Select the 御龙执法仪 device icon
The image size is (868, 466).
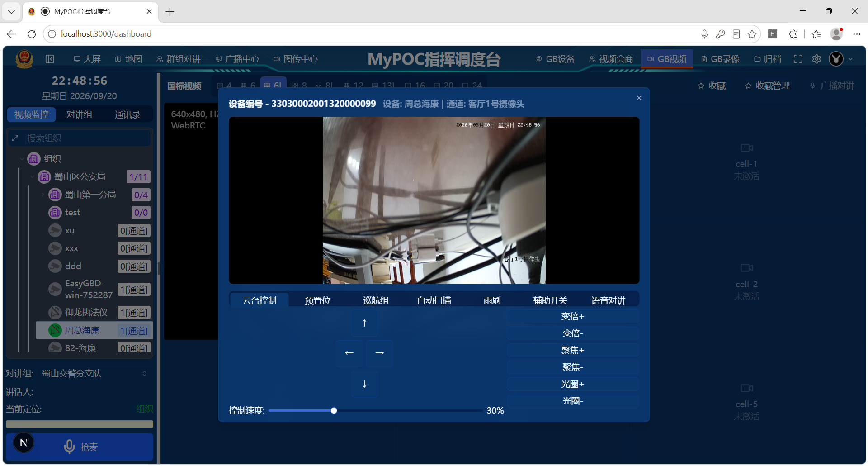tap(55, 312)
